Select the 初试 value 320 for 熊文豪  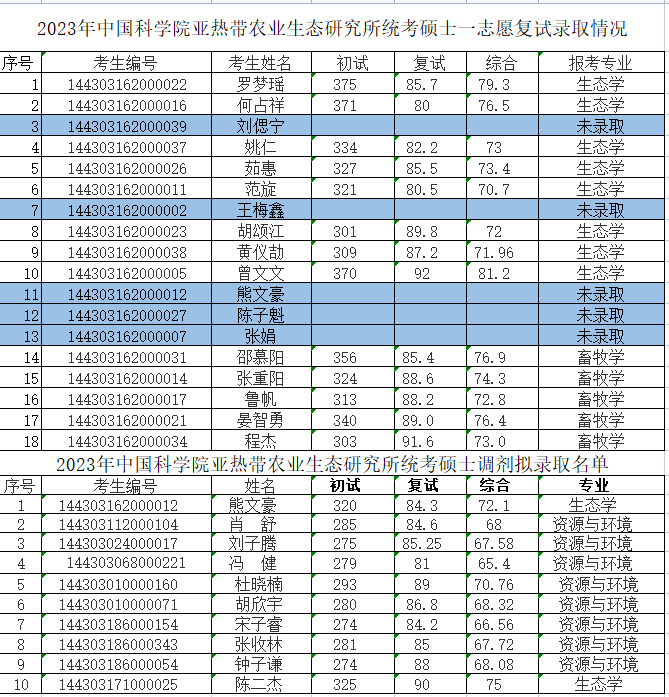(345, 505)
